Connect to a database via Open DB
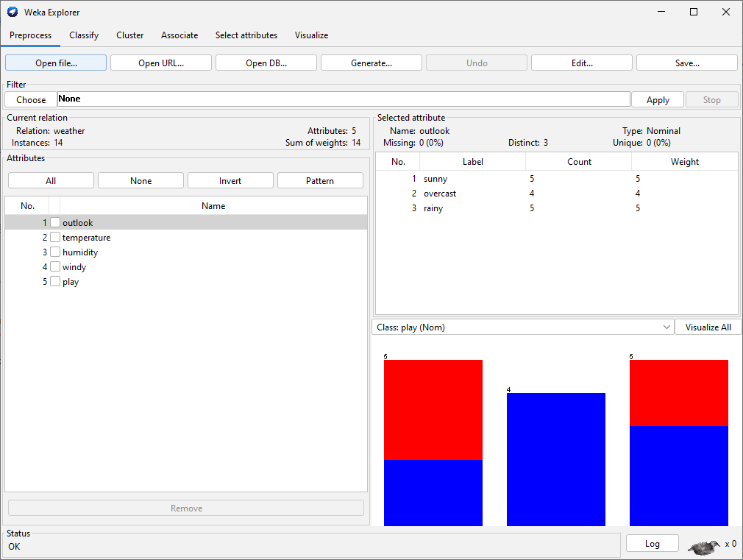Screen dimensions: 743x560 click(266, 62)
